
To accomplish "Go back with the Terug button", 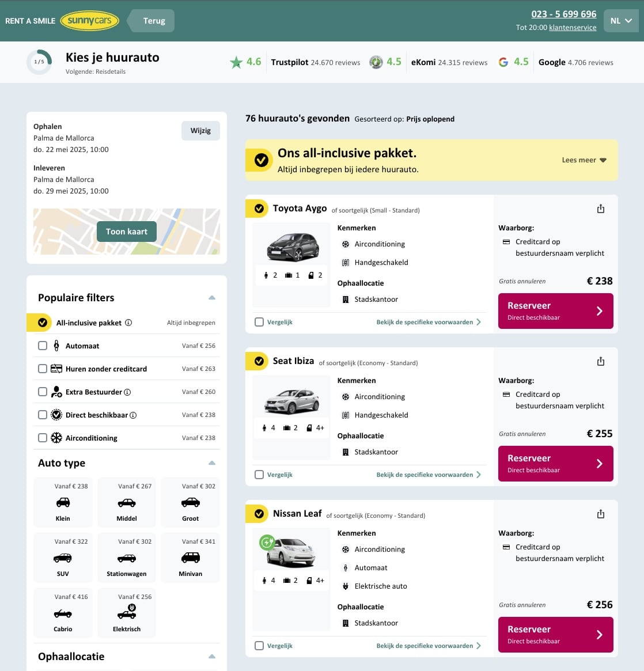I will 150,21.
